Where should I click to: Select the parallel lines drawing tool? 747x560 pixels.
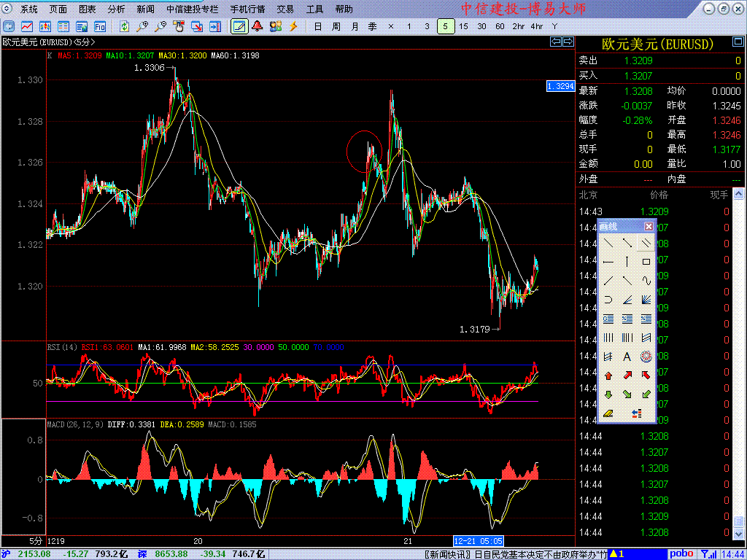click(646, 242)
